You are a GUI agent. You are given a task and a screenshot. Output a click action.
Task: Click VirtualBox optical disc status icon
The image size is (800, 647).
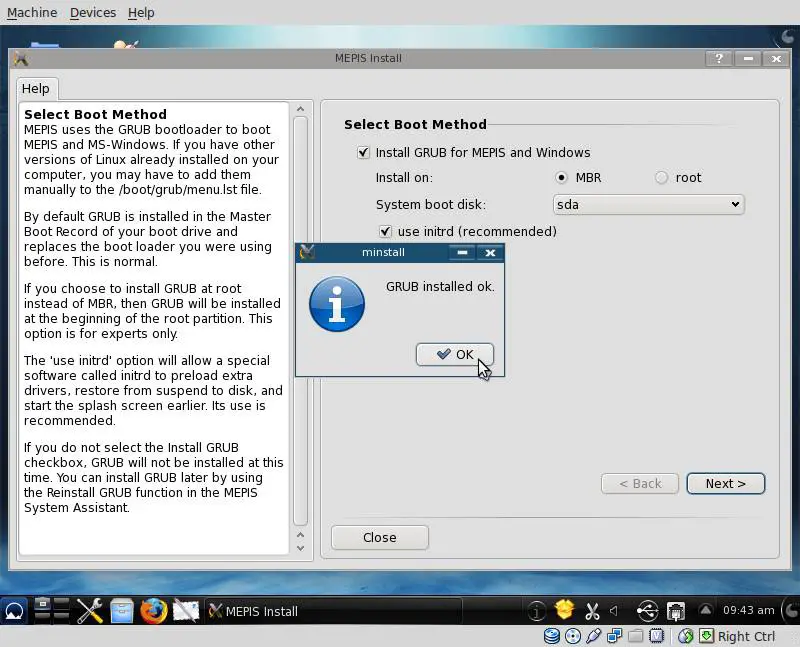[x=573, y=636]
